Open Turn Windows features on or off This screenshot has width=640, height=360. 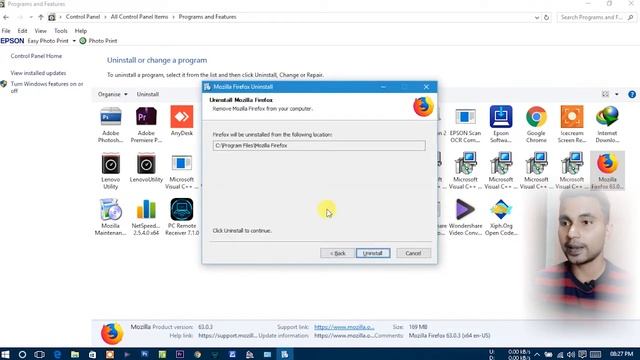pos(47,87)
